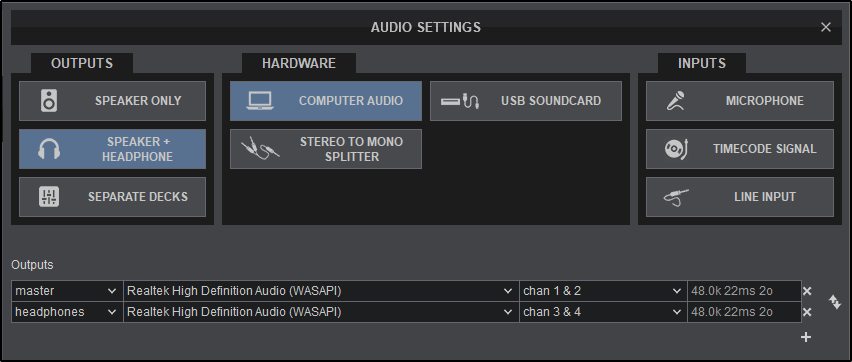This screenshot has height=362, width=852.
Task: Open master Realtek device dropdown
Action: (322, 291)
